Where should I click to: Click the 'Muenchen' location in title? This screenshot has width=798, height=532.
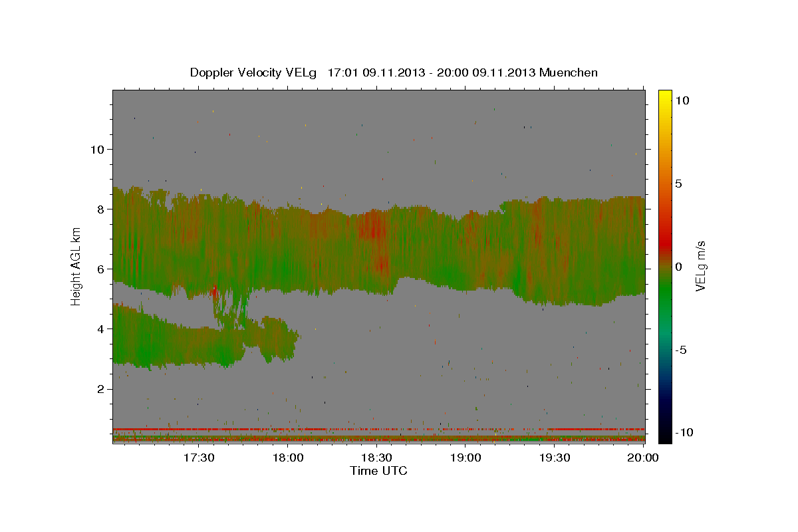click(569, 72)
